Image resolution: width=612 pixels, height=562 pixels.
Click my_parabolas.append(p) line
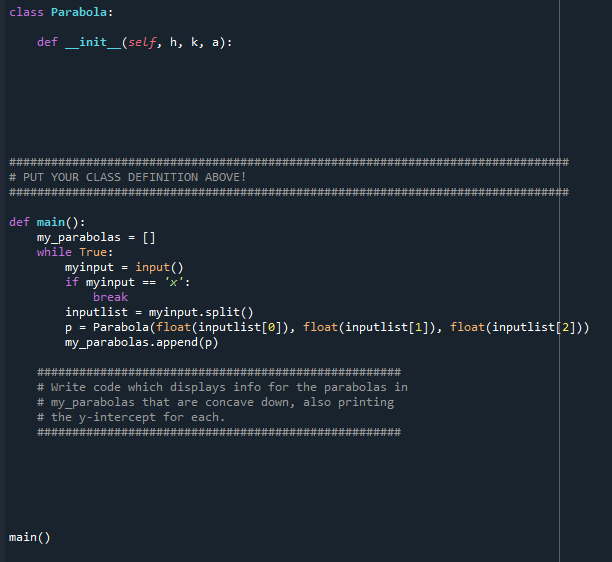coord(142,342)
